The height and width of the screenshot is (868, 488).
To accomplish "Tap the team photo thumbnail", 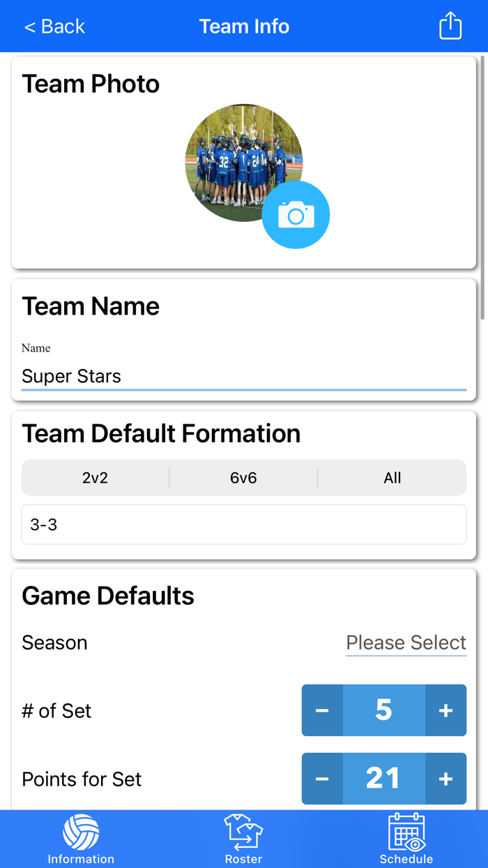I will point(230,157).
